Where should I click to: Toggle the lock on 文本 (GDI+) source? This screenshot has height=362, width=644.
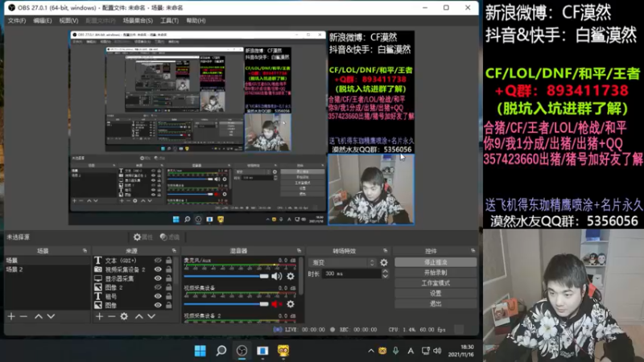[x=169, y=261]
